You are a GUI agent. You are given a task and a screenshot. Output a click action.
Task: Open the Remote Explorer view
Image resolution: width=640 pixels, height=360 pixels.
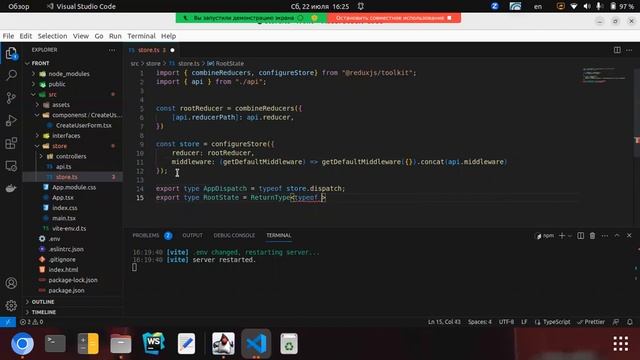coord(11,166)
